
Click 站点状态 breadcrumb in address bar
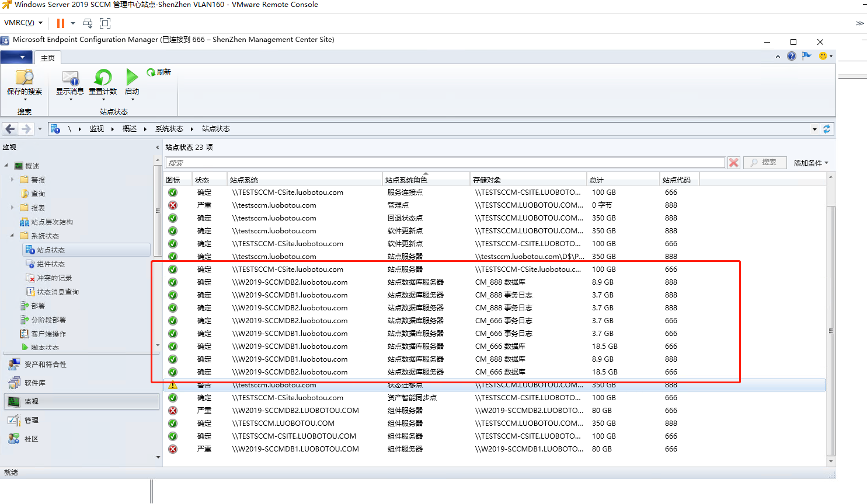(x=216, y=129)
